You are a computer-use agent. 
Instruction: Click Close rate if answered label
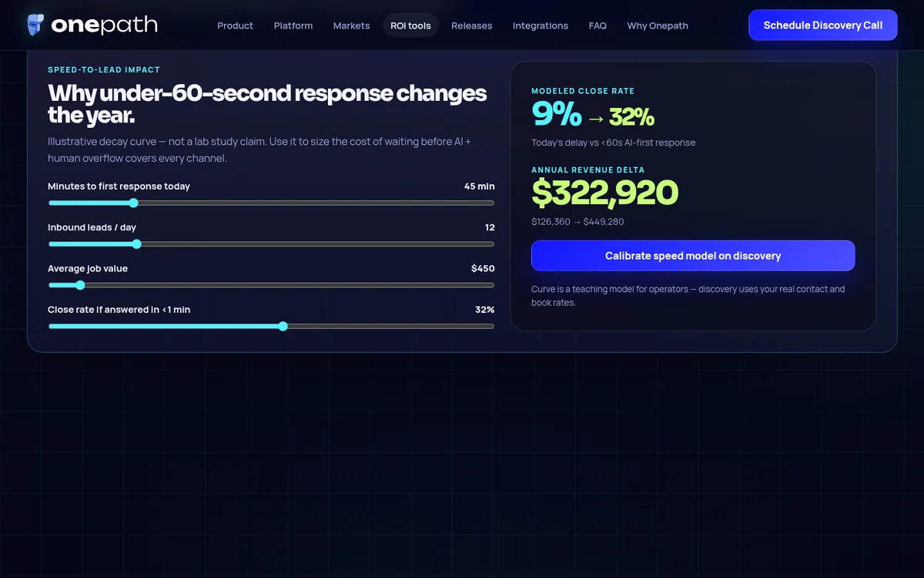coord(119,309)
